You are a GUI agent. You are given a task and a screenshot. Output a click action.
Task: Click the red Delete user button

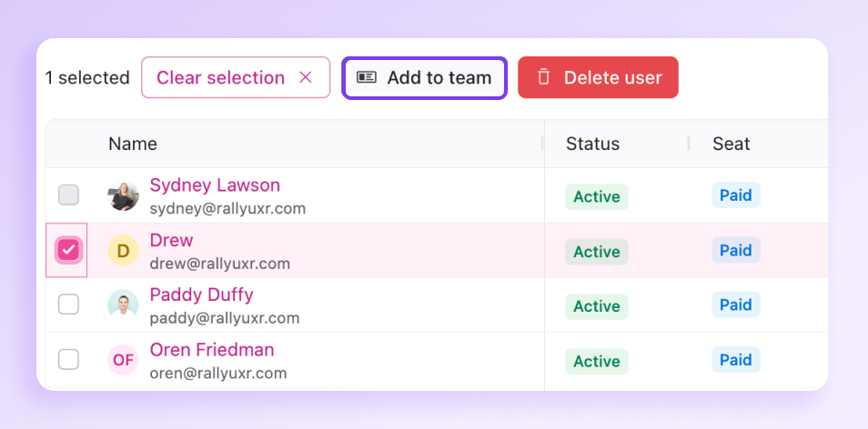click(x=598, y=77)
